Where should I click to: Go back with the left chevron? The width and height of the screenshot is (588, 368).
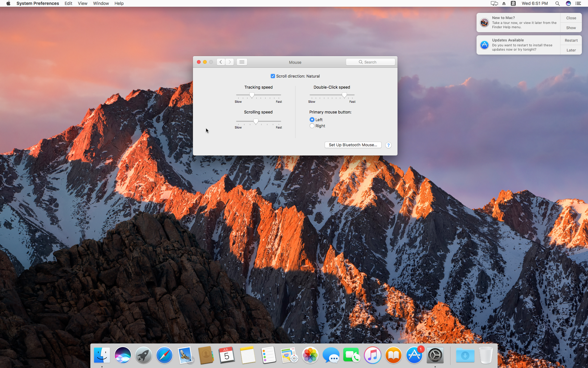point(221,62)
